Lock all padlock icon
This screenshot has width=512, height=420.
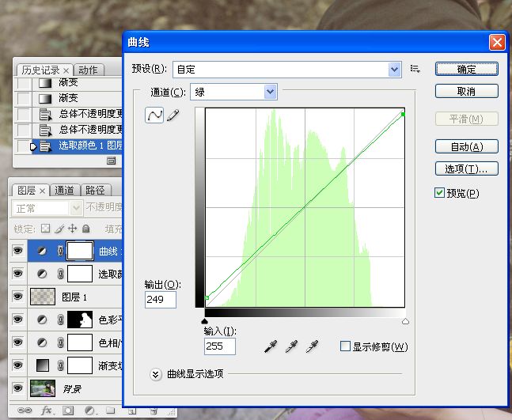click(86, 229)
